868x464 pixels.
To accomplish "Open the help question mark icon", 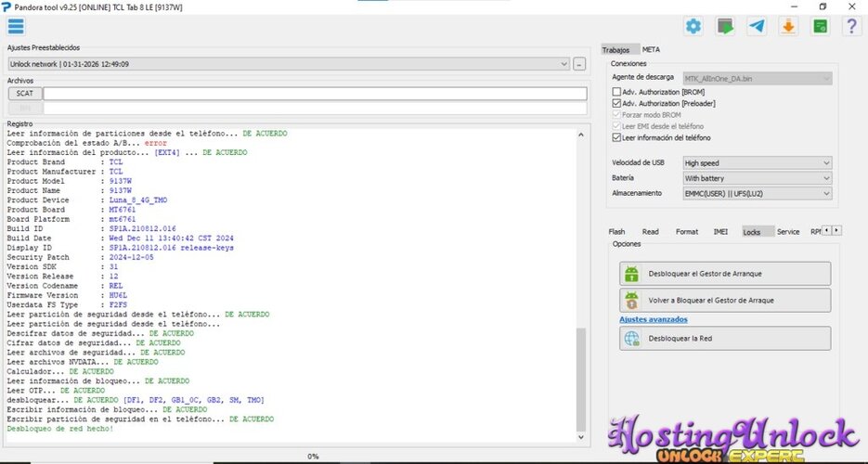I will 852,26.
